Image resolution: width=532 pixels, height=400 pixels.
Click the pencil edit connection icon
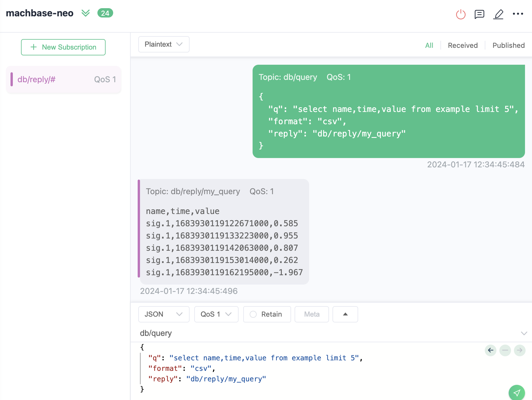[x=498, y=14]
